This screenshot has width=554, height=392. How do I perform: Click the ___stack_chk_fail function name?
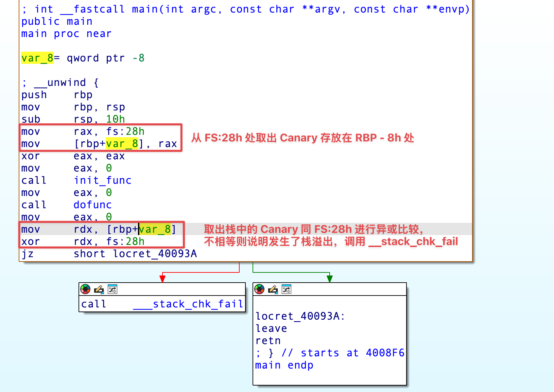tap(188, 304)
